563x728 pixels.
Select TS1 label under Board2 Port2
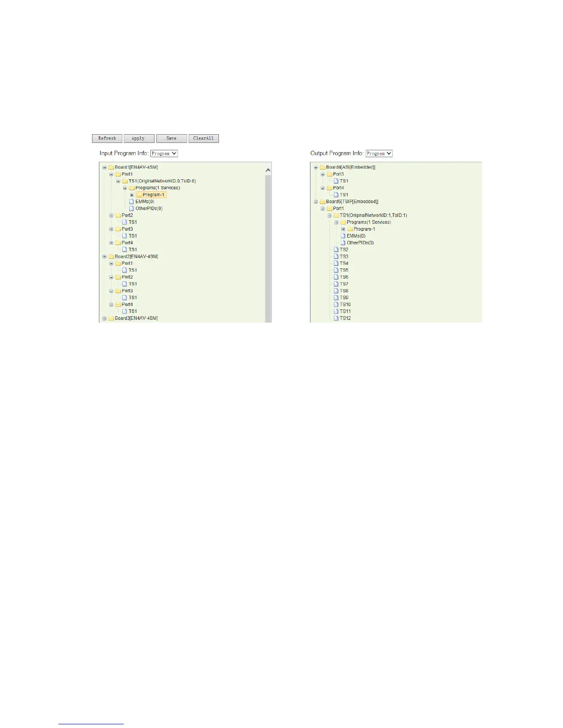133,284
